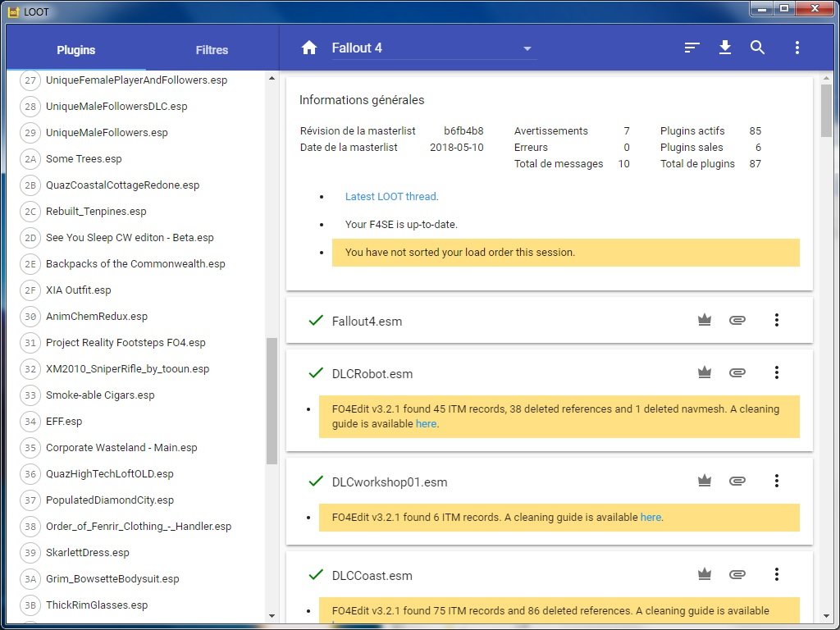Open the DLCRobot.esm card's three-dot menu
The image size is (840, 630).
(x=776, y=373)
